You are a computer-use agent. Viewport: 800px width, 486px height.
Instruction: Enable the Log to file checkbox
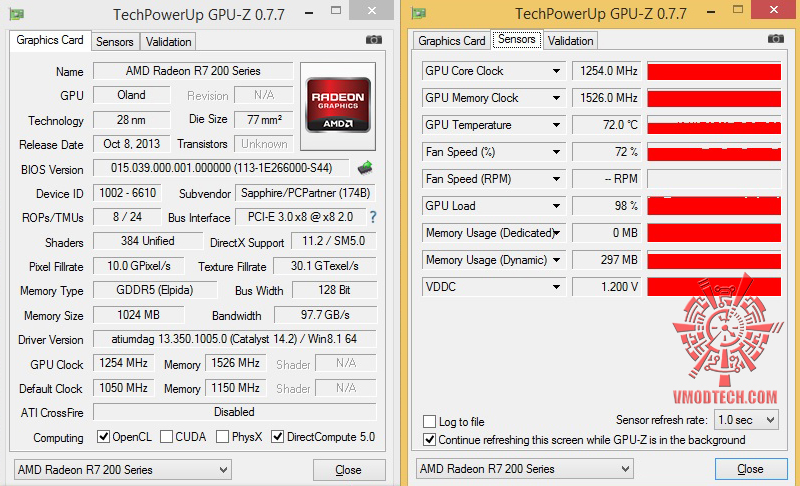pos(430,422)
